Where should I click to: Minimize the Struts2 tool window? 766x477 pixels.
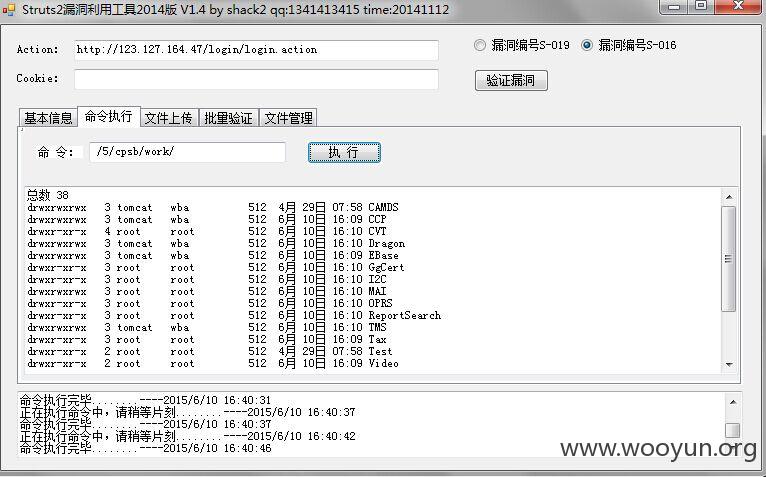click(674, 7)
